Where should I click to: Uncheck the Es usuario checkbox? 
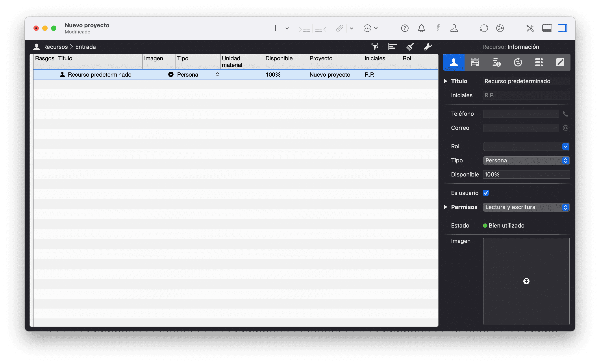pyautogui.click(x=486, y=193)
